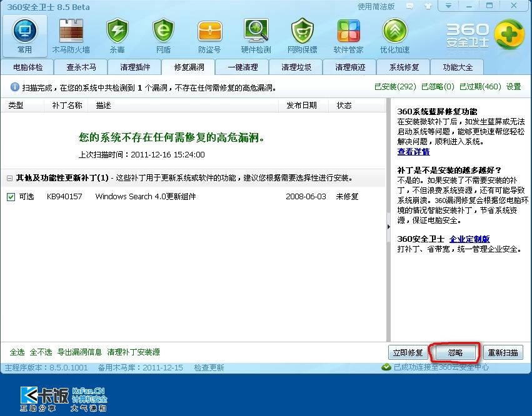Click the 杀毒 antivirus shield icon
The image size is (532, 416).
click(117, 35)
